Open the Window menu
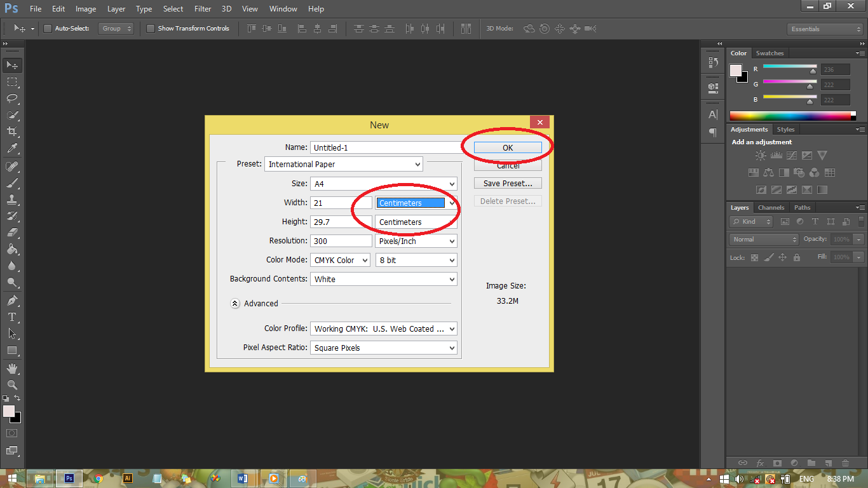Screen dimensions: 868x488 (283, 9)
